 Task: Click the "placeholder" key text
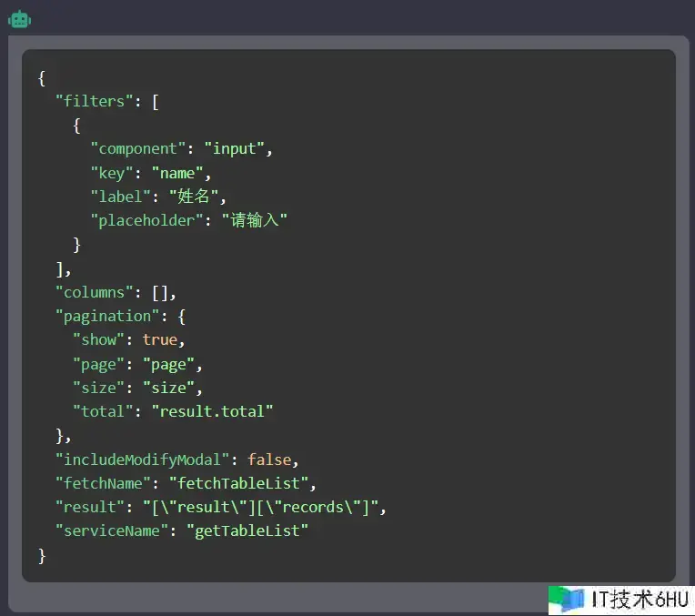point(146,220)
